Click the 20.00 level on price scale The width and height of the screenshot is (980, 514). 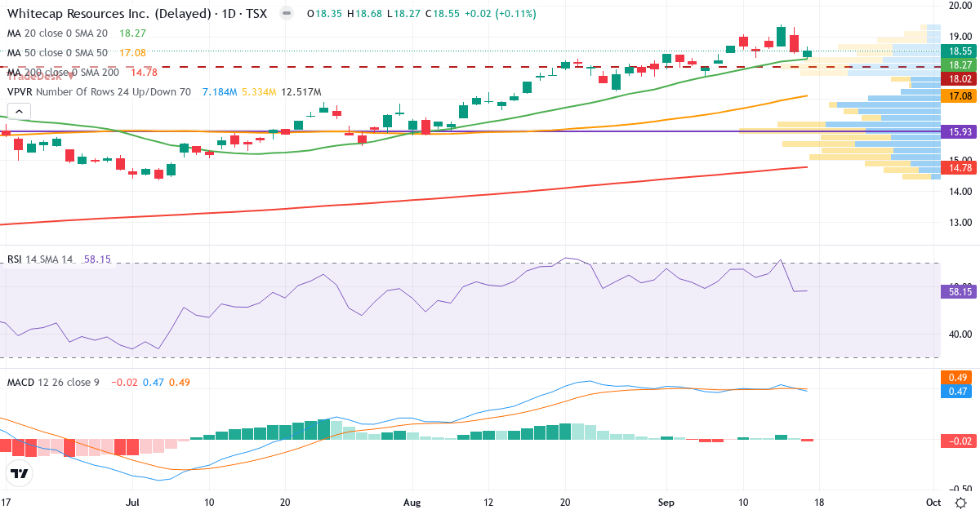[x=960, y=6]
